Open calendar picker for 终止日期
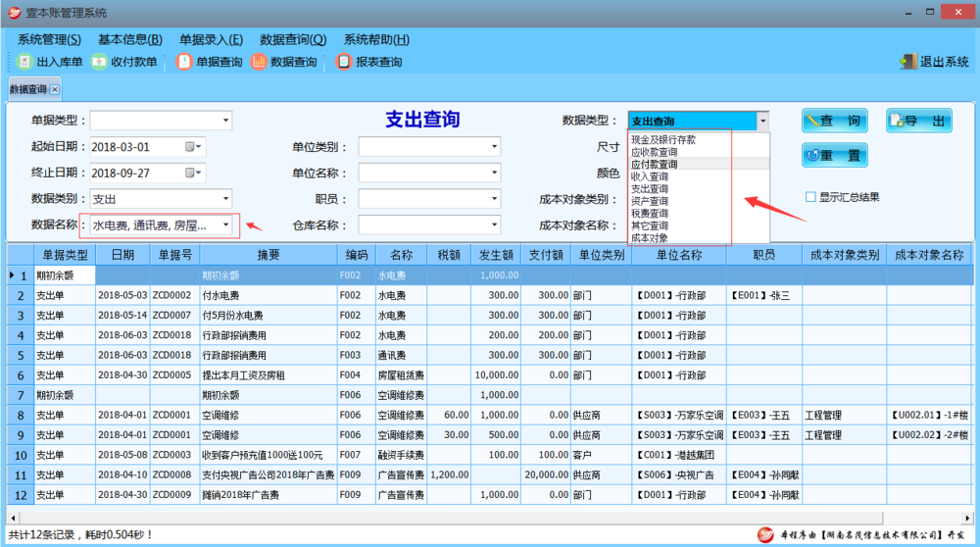The image size is (980, 547). tap(193, 173)
